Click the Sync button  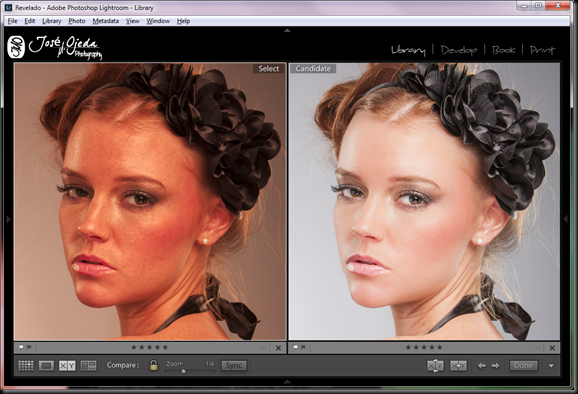(234, 366)
